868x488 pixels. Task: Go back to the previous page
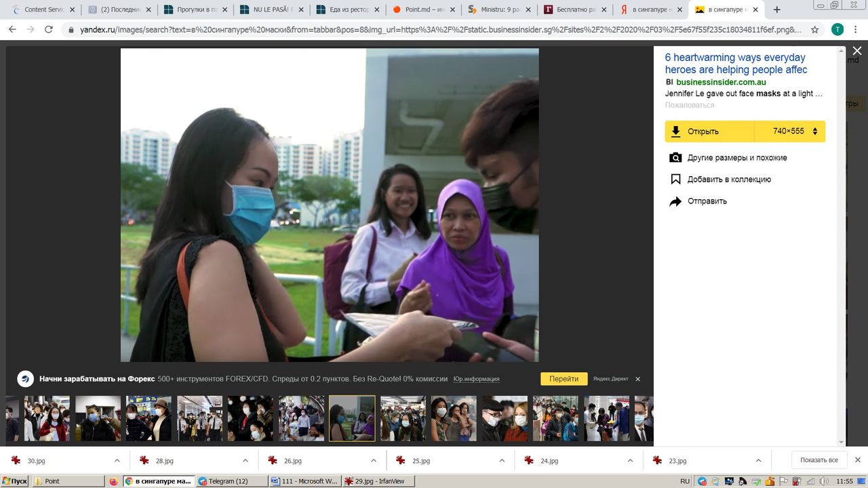12,30
